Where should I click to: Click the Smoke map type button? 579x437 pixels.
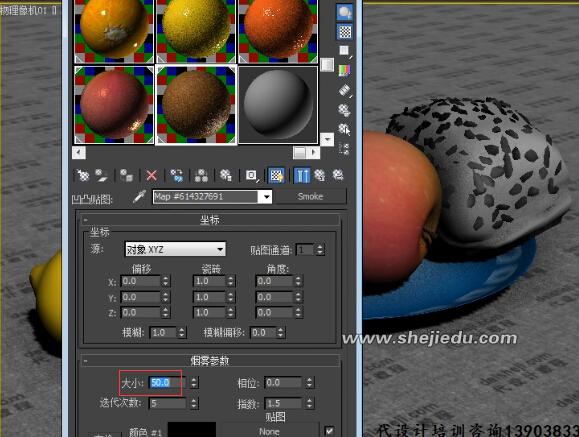[311, 196]
